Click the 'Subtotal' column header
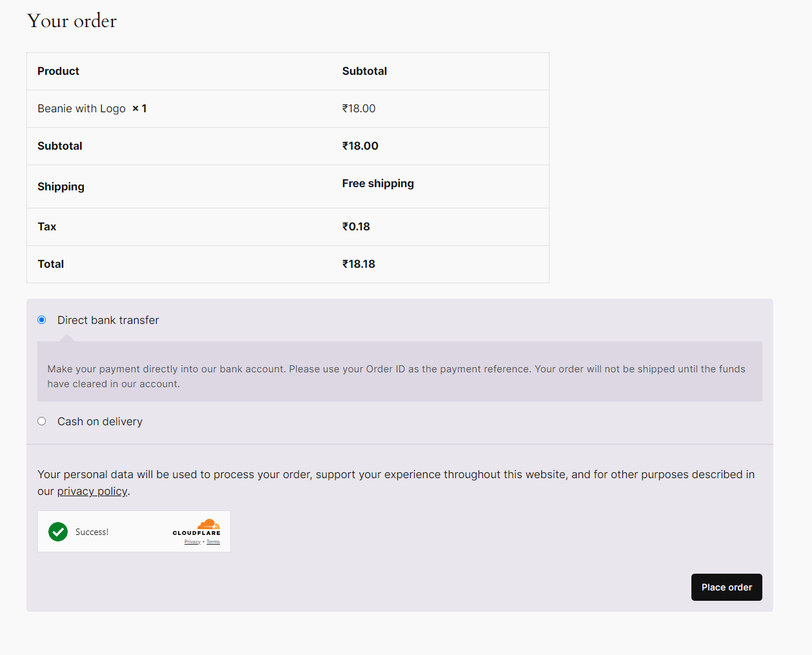The image size is (812, 655). (x=364, y=71)
